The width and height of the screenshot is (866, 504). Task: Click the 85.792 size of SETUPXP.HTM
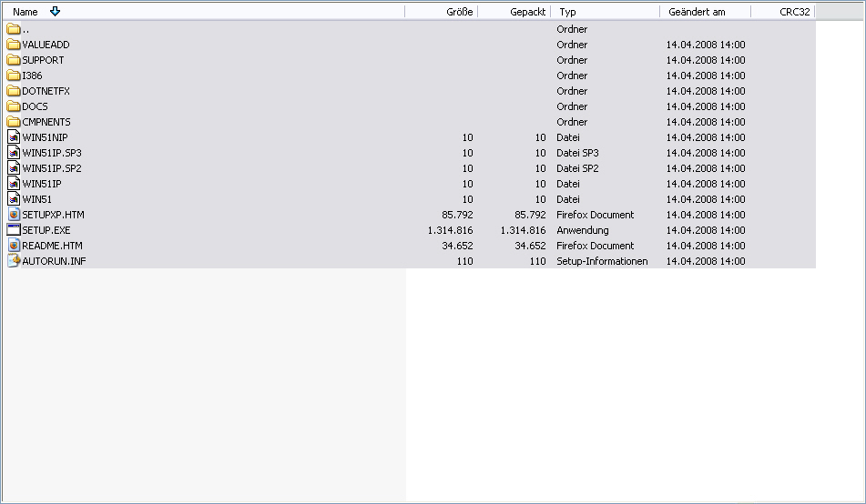pyautogui.click(x=457, y=215)
